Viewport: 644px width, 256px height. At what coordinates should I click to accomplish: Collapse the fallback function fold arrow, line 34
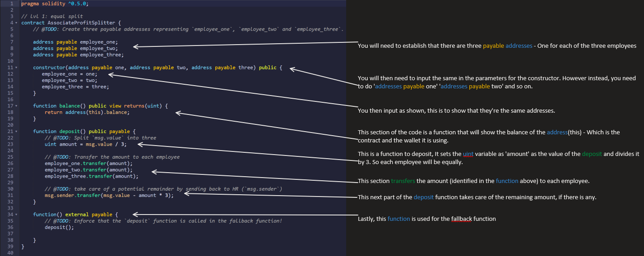(x=16, y=215)
